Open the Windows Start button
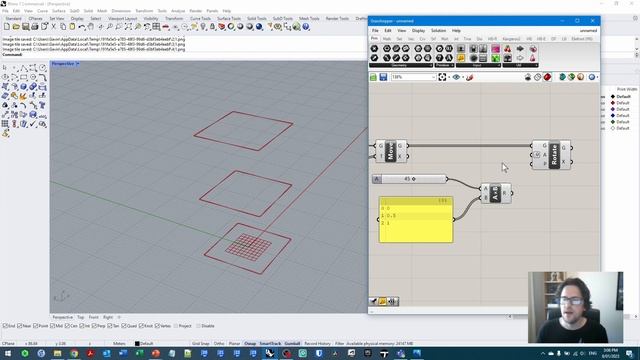The height and width of the screenshot is (360, 640). pyautogui.click(x=8, y=353)
